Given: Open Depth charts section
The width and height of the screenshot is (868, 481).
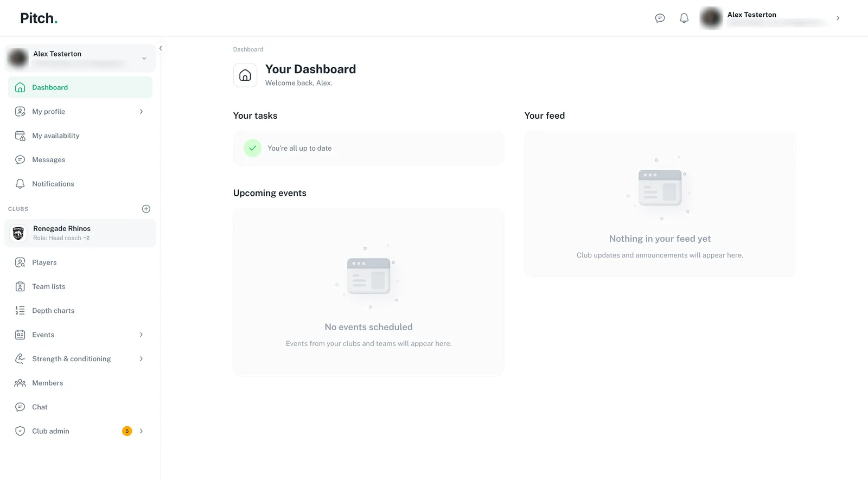Looking at the screenshot, I should (x=80, y=311).
